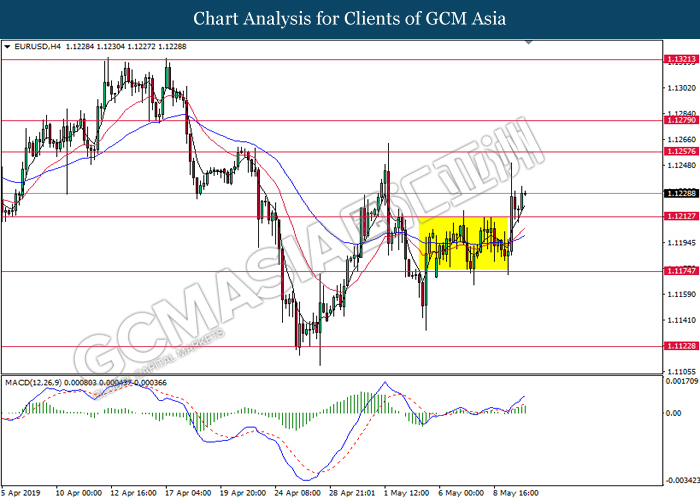Click the EURUSD,H4 symbol label
Image resolution: width=700 pixels, height=500 pixels.
pos(38,46)
